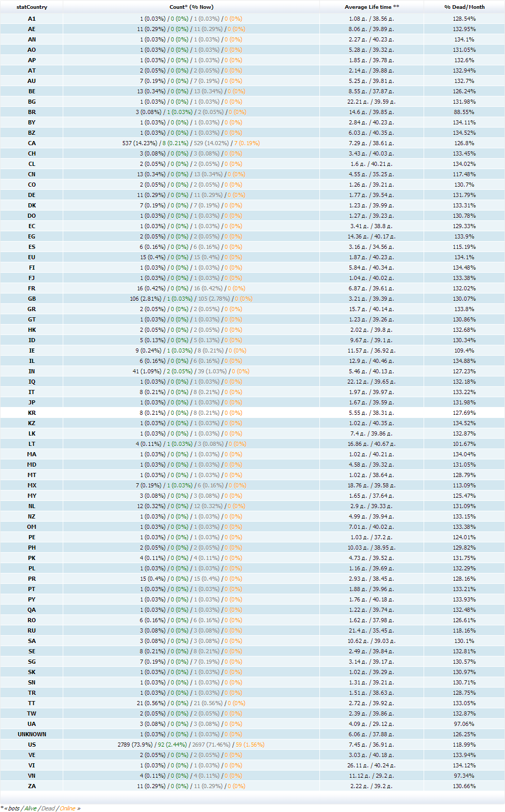Click the Average Life time header

click(x=372, y=7)
